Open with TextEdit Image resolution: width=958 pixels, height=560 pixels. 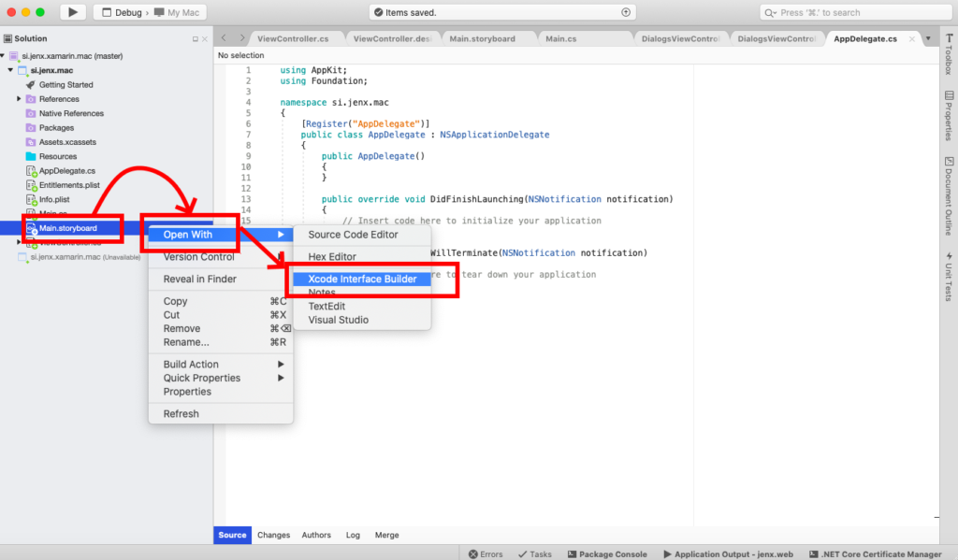[x=362, y=307]
